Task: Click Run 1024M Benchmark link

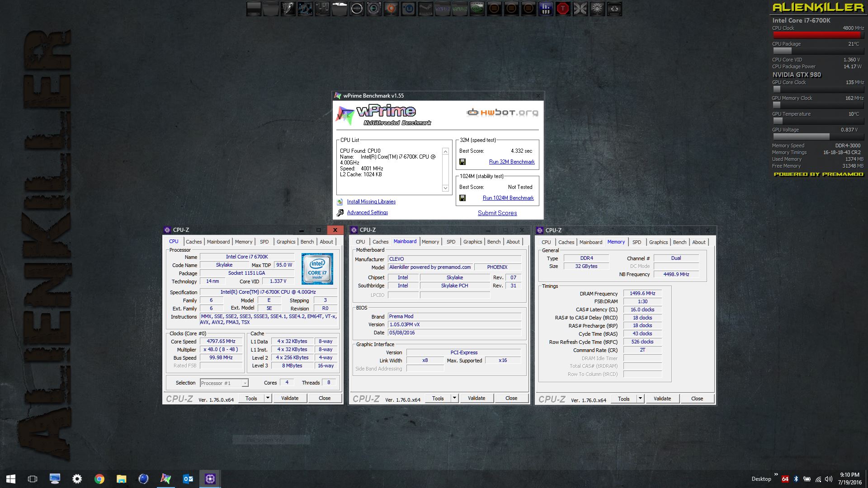Action: pos(508,198)
